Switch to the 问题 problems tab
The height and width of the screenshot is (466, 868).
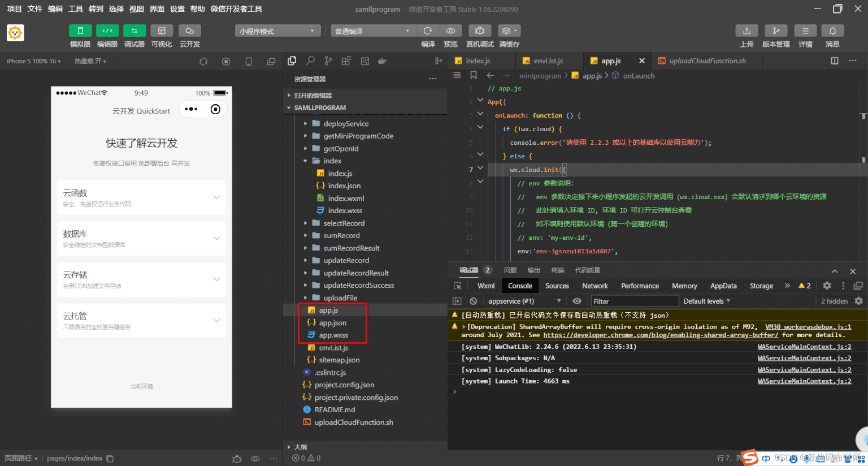coord(510,270)
